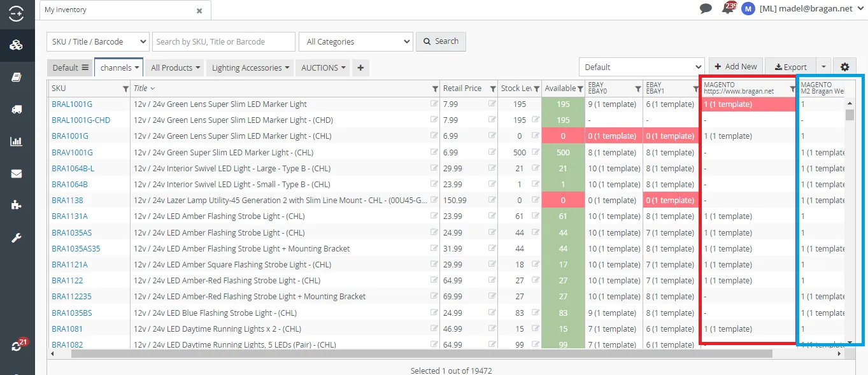
Task: Add a new view with plus button
Action: point(360,67)
